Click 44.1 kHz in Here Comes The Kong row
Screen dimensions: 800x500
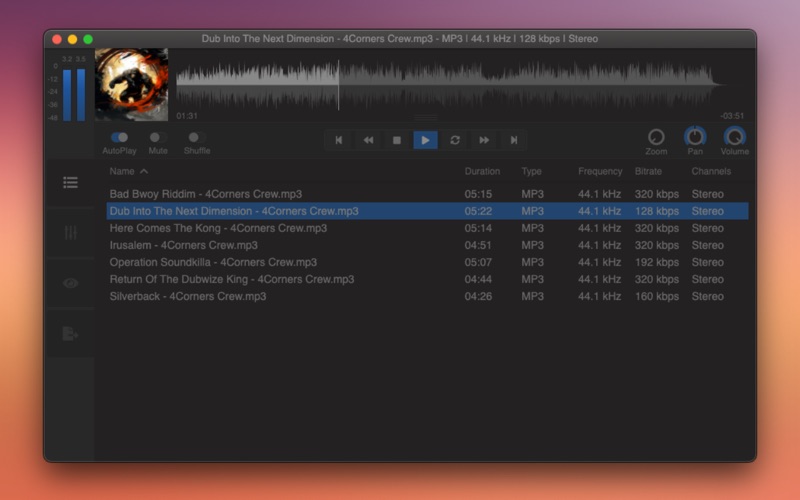pos(599,228)
